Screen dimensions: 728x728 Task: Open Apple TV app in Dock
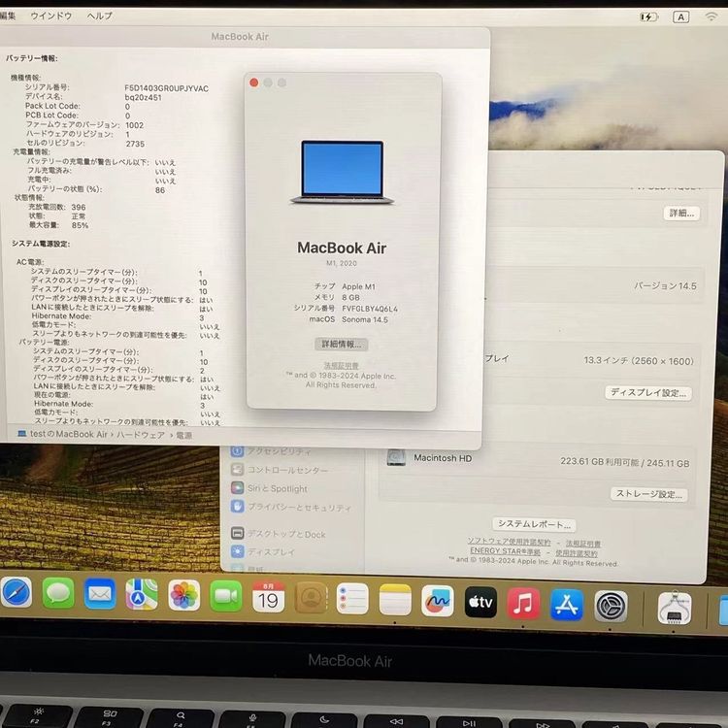pos(480,602)
